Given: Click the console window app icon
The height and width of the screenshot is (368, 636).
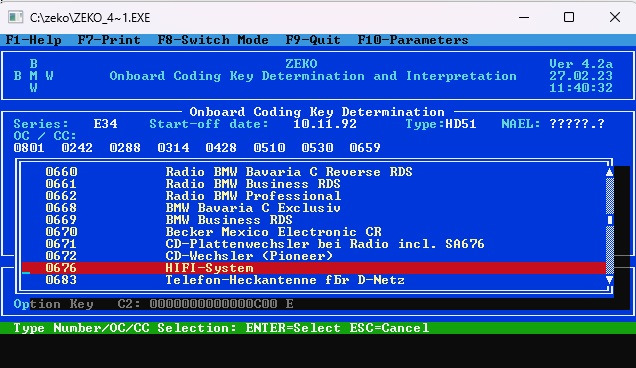Looking at the screenshot, I should 15,17.
